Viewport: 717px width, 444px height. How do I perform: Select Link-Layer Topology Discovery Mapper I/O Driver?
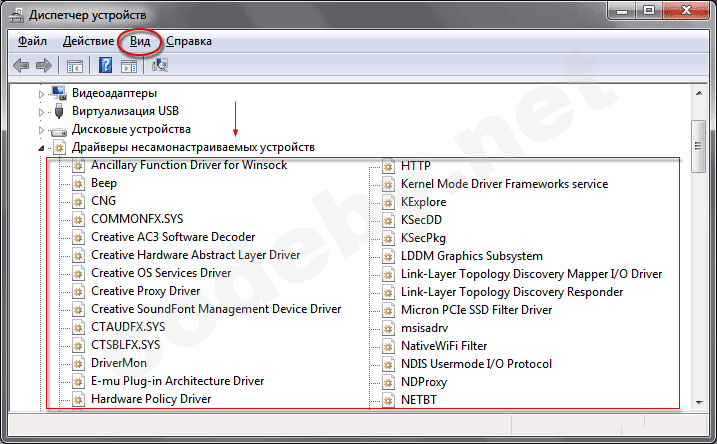(x=531, y=274)
